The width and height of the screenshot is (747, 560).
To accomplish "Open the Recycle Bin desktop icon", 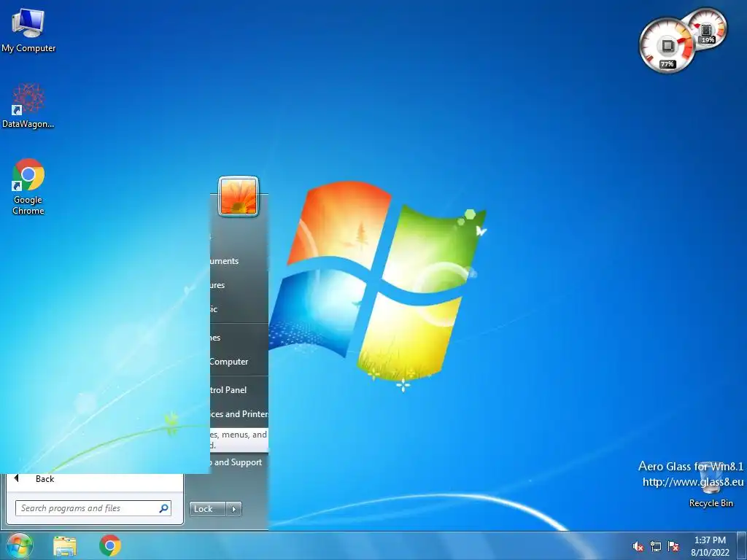I will [x=711, y=485].
